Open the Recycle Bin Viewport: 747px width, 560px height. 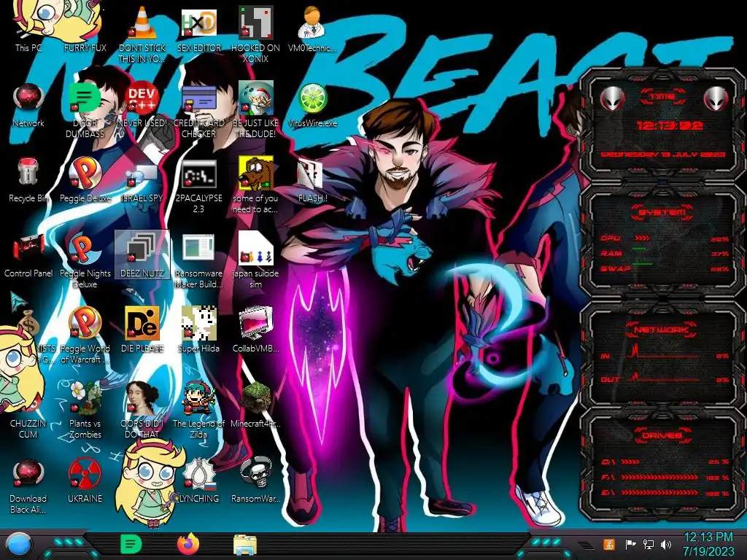tap(28, 179)
